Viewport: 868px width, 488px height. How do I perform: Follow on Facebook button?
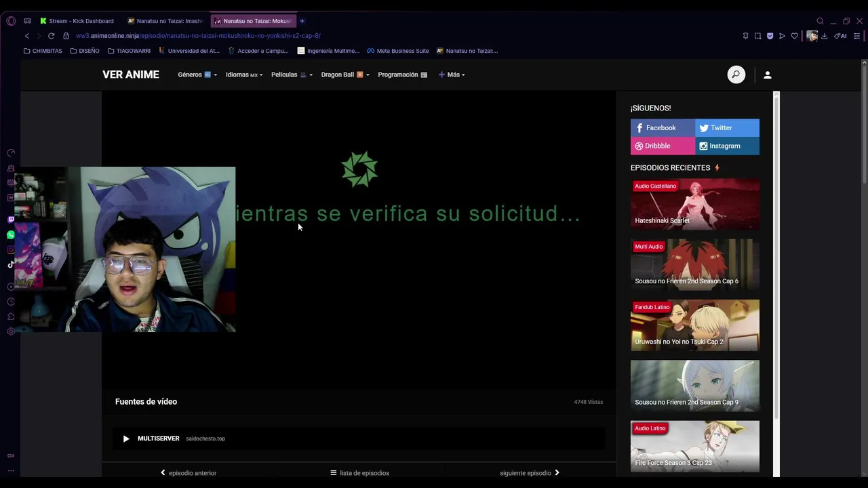tap(663, 128)
